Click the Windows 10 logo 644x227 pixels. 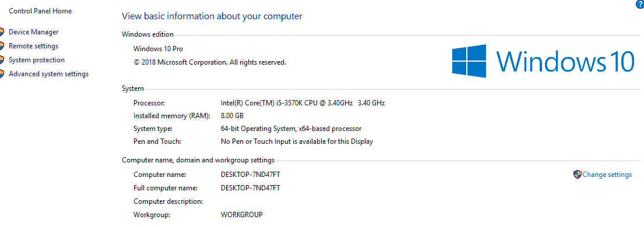[543, 61]
